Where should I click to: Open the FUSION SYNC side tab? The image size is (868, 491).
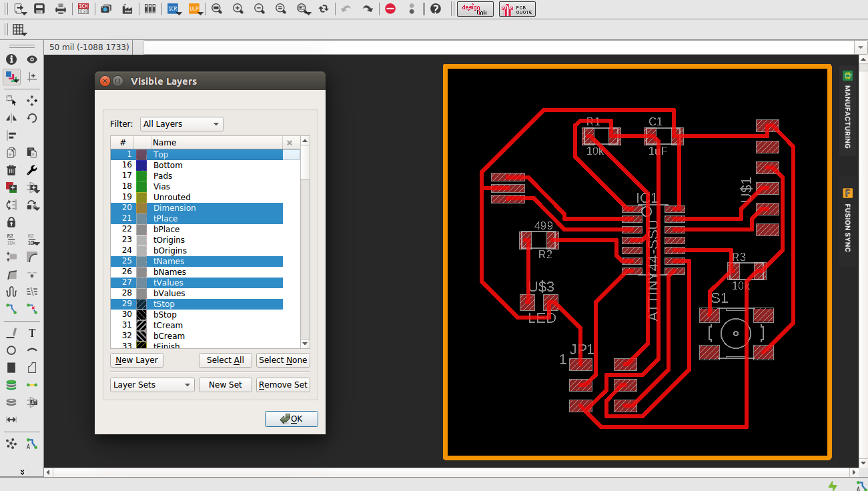[847, 221]
